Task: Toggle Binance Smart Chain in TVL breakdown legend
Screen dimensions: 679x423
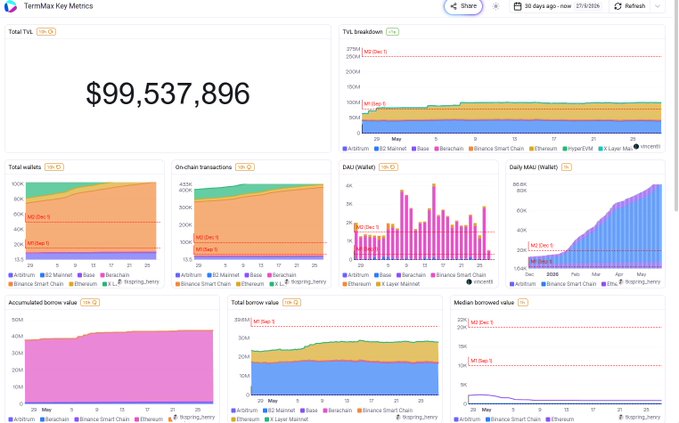Action: (496, 149)
